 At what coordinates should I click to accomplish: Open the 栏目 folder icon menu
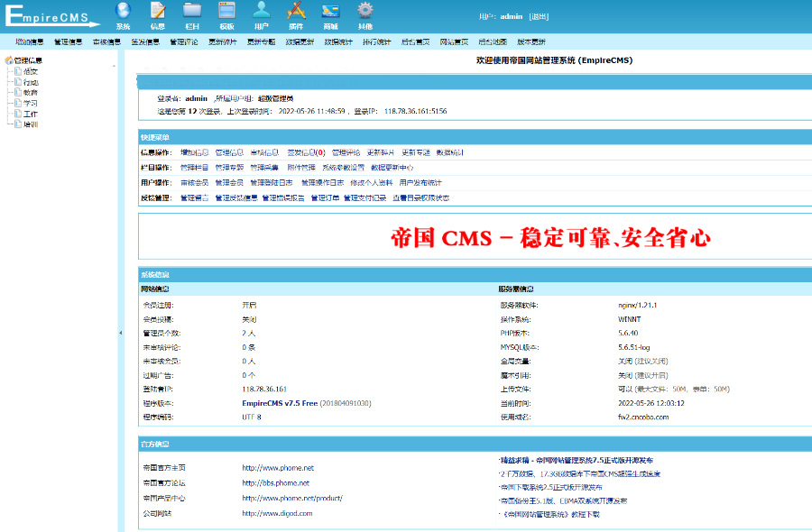(x=192, y=15)
